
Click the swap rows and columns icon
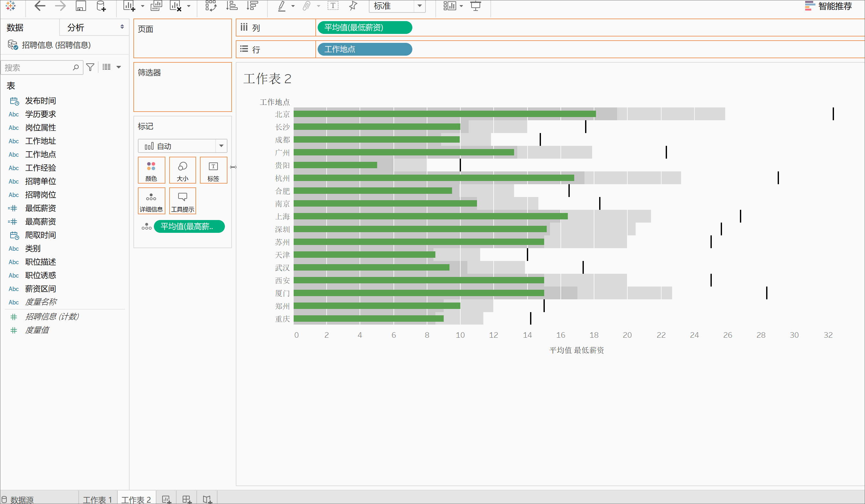(x=211, y=6)
